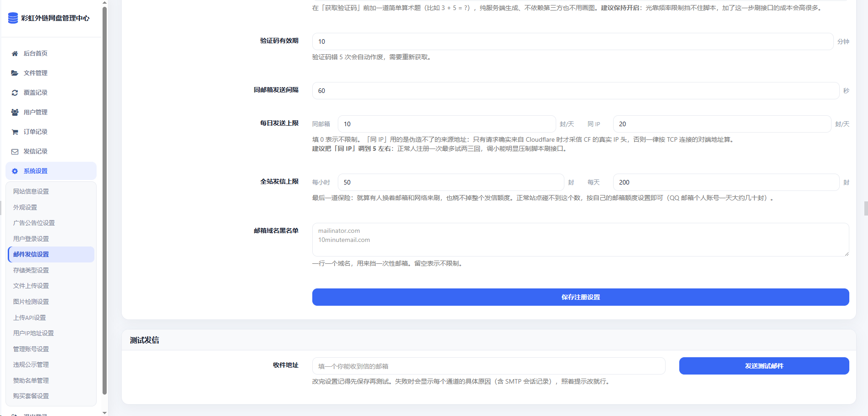868x416 pixels.
Task: Select 邮件发信设置 submenu item
Action: [51, 254]
